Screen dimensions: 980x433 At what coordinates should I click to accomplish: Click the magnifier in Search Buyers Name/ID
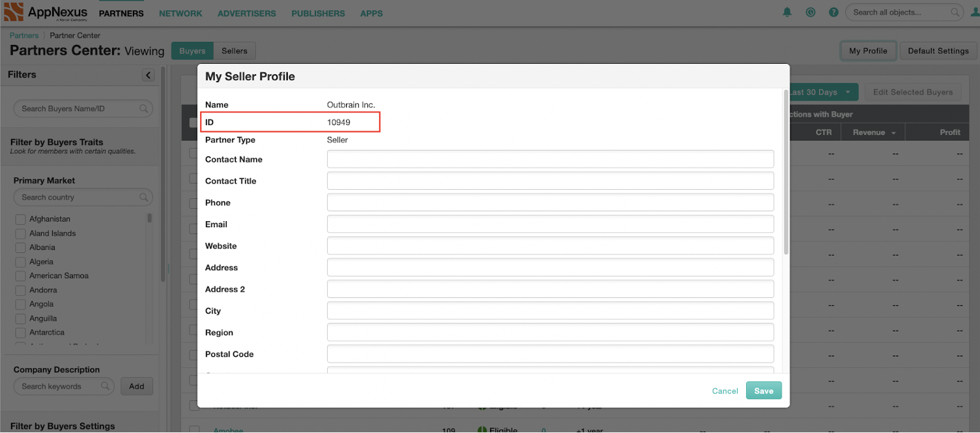point(144,109)
